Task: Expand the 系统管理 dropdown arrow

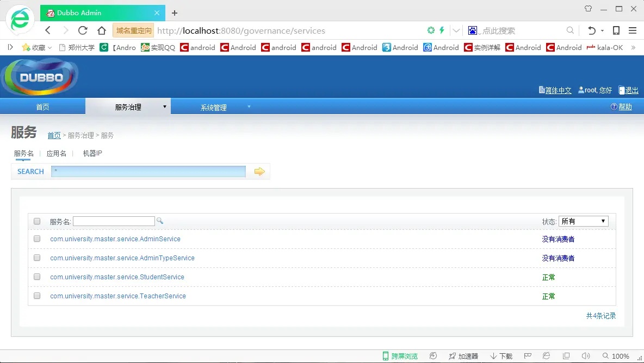Action: pos(249,107)
